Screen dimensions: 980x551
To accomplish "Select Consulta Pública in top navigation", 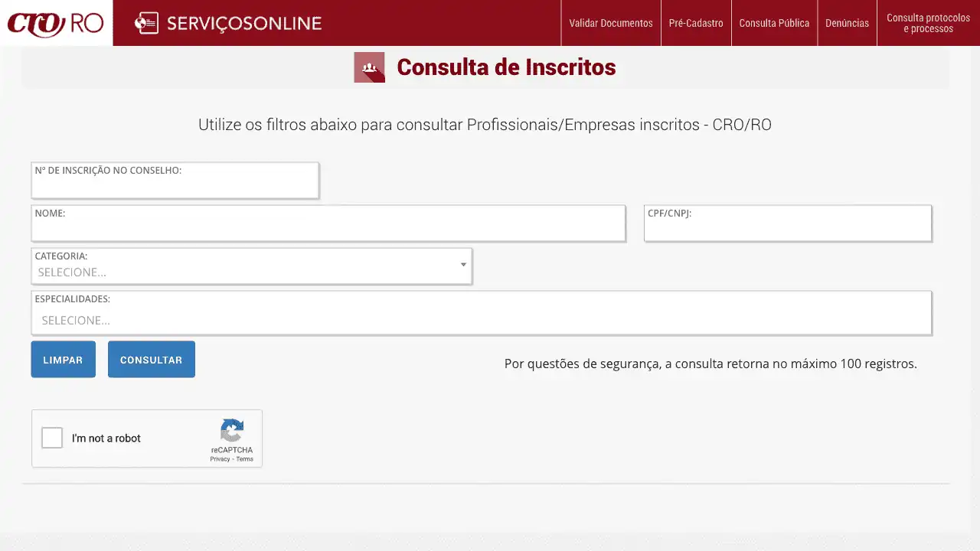I will (773, 23).
